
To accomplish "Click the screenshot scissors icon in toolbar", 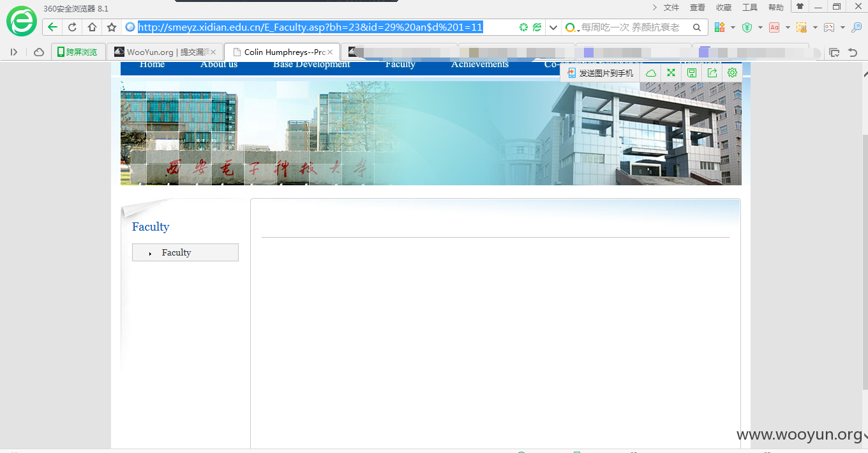I will 802,27.
